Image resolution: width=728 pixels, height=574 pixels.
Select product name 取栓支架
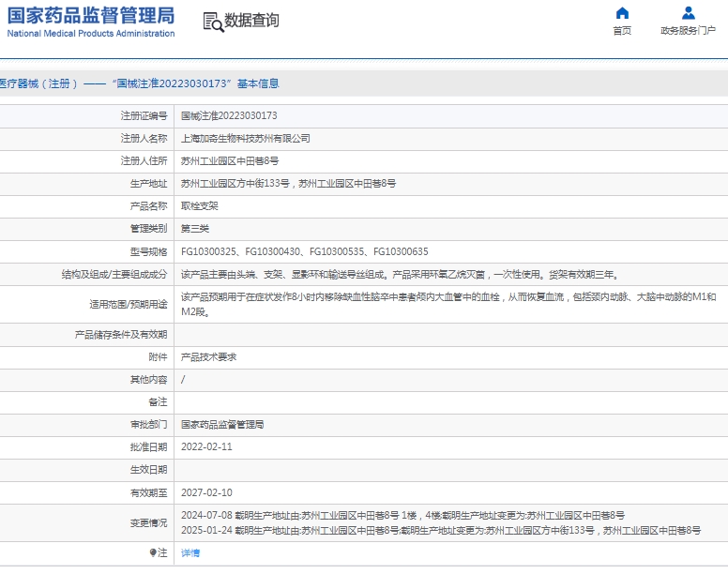click(200, 205)
